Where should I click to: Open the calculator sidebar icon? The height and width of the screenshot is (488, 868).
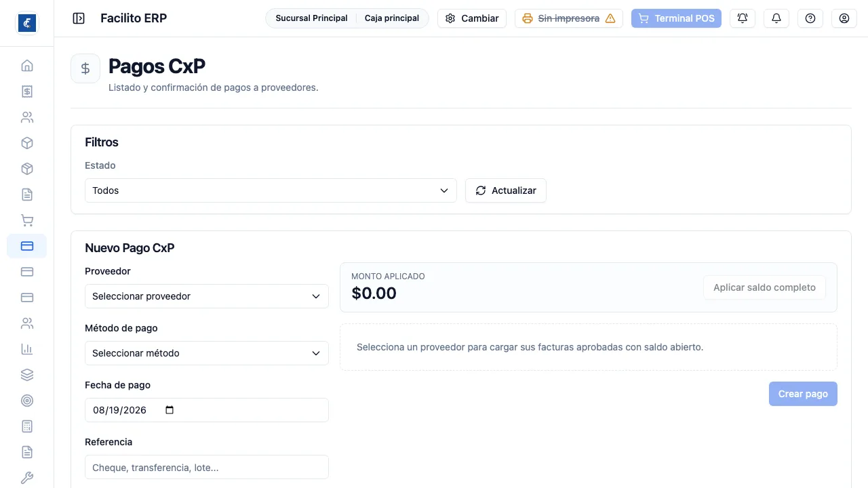coord(27,426)
